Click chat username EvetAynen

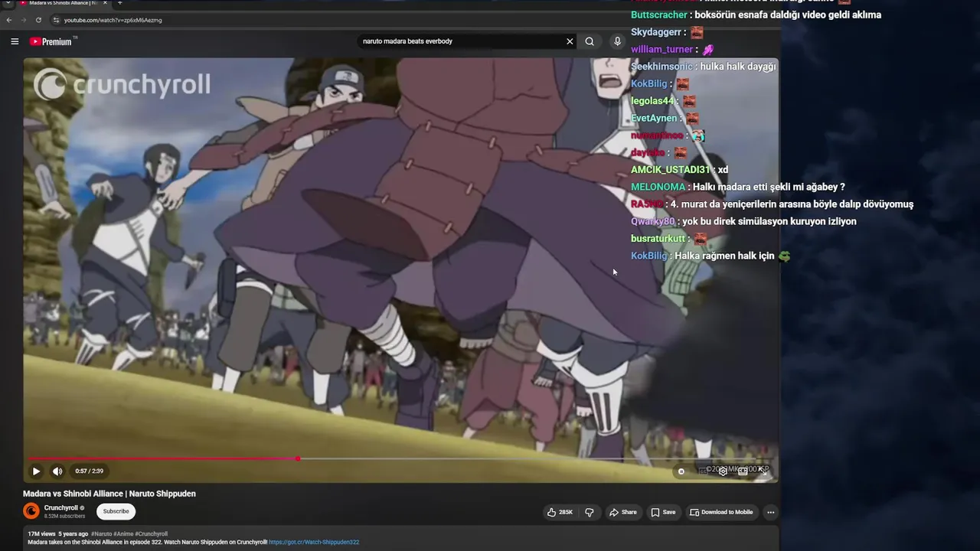[654, 118]
